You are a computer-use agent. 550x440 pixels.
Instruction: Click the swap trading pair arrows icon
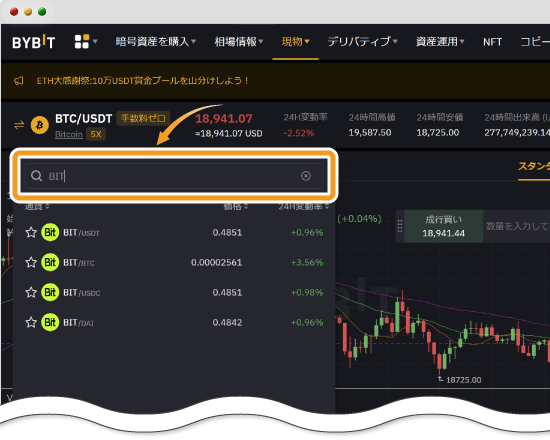pyautogui.click(x=19, y=125)
